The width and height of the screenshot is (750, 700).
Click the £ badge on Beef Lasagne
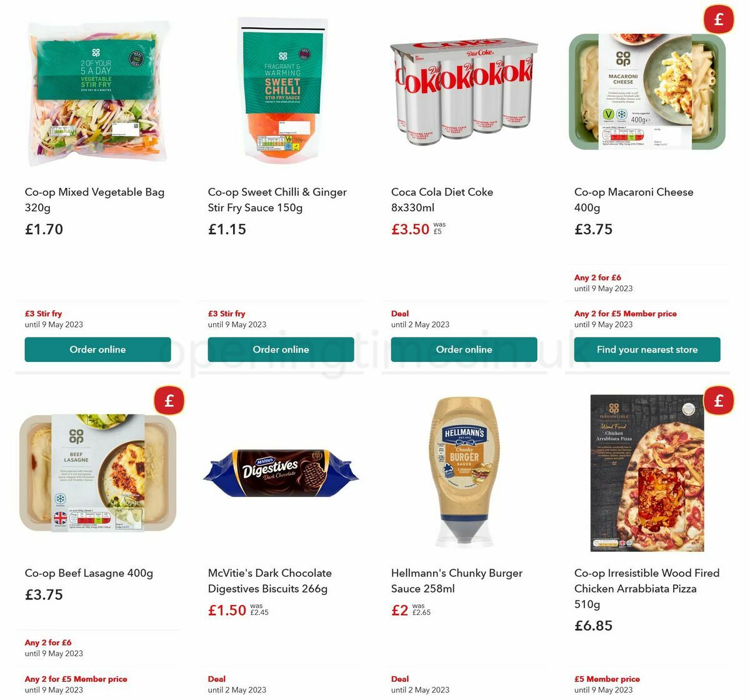168,401
